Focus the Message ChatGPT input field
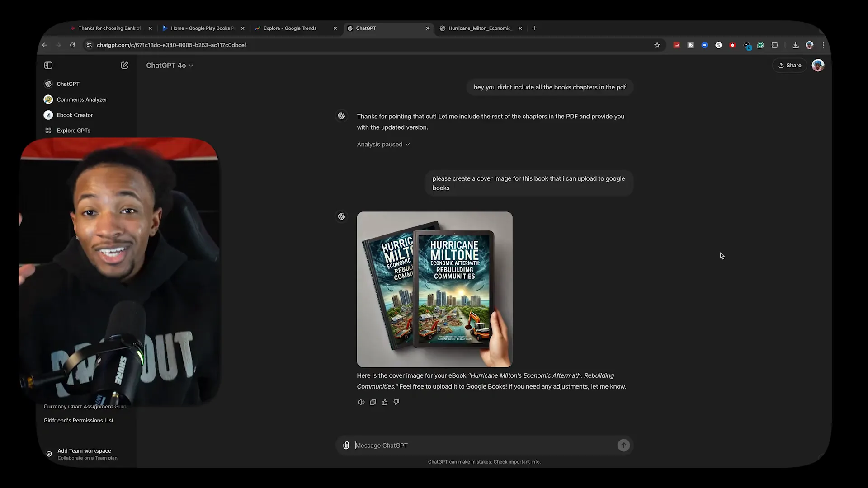Screen dimensions: 868x488 point(484,446)
